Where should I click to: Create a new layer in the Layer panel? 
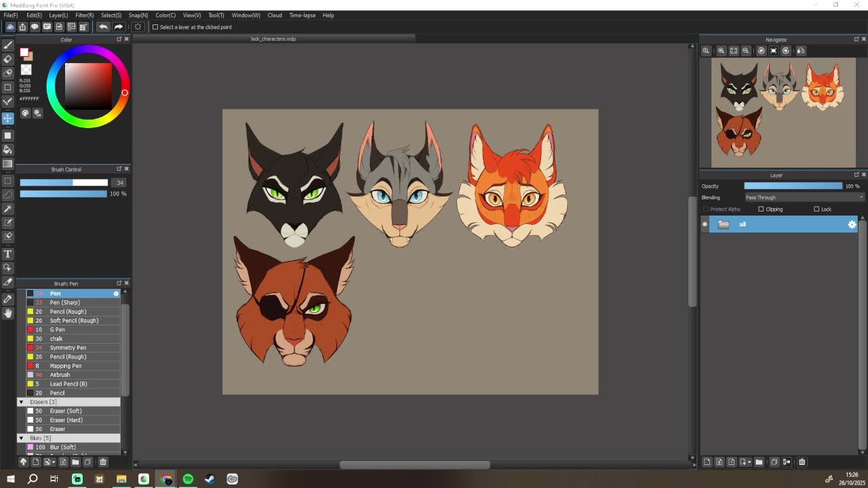pos(707,462)
